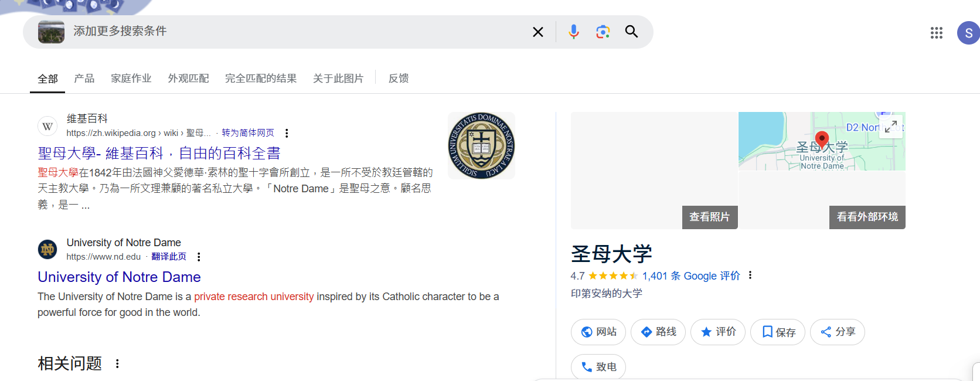Click the Wikipedia W favicon
The height and width of the screenshot is (381, 980).
pyautogui.click(x=47, y=126)
